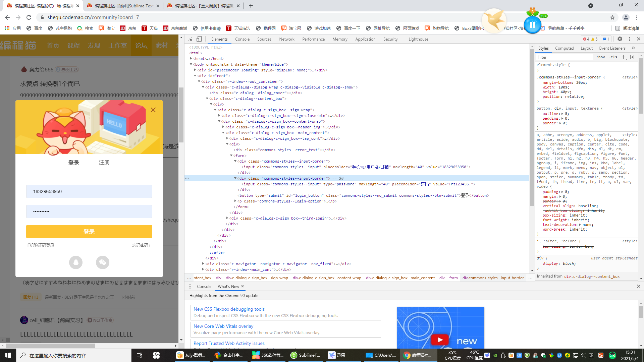
Task: Open Report Trusted Web Activity issues link
Action: point(229,343)
